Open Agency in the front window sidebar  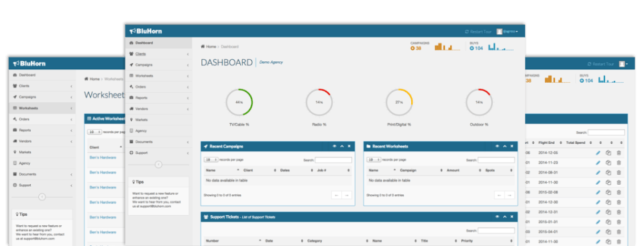coord(158,131)
